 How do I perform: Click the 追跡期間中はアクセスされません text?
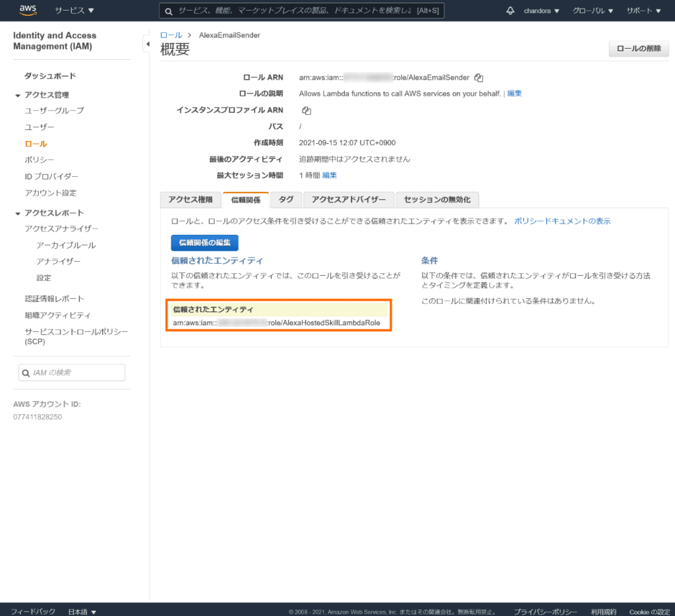point(355,160)
